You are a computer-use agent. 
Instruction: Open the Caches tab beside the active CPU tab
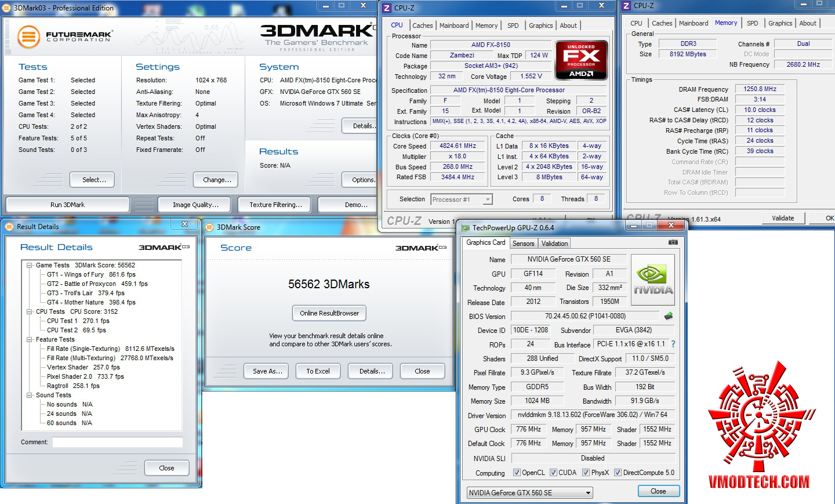coord(423,26)
